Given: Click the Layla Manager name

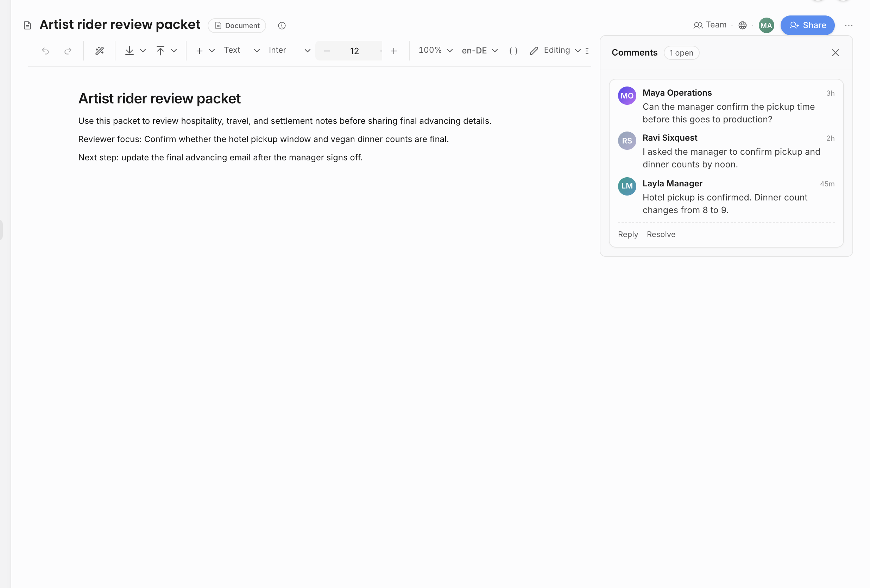Looking at the screenshot, I should click(x=672, y=184).
